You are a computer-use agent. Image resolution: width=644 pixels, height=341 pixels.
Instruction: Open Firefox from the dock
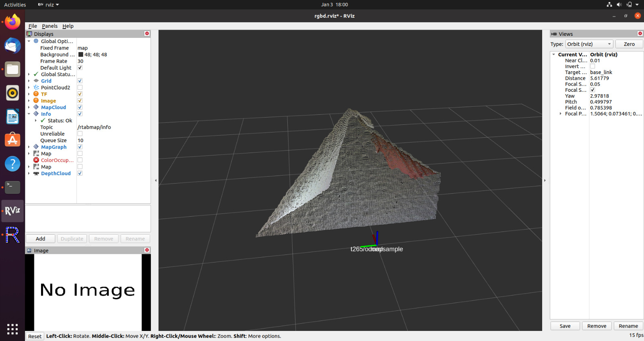click(12, 22)
